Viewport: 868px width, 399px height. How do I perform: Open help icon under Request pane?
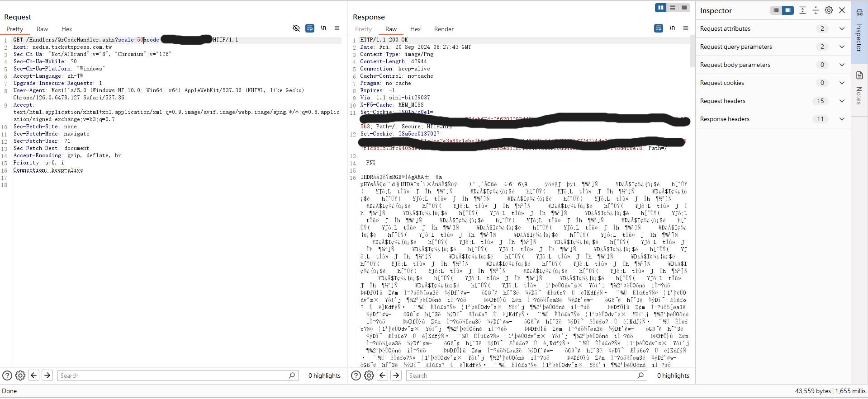pyautogui.click(x=7, y=376)
